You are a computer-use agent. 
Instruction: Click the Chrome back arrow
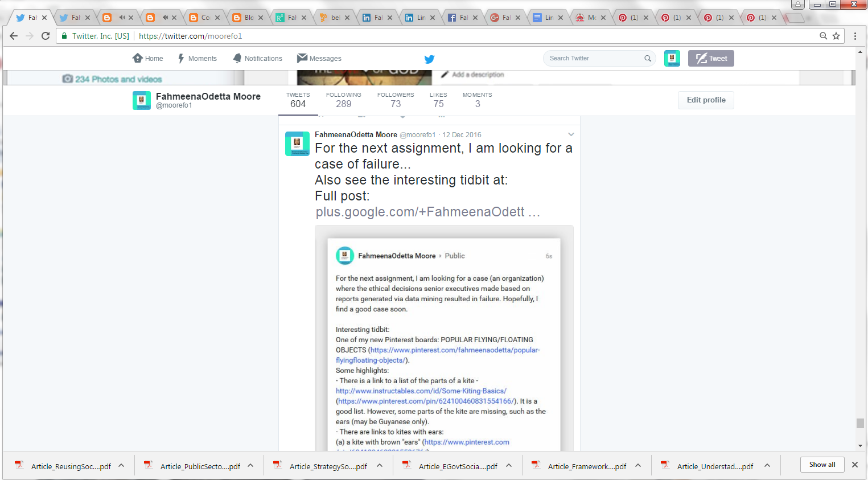14,36
